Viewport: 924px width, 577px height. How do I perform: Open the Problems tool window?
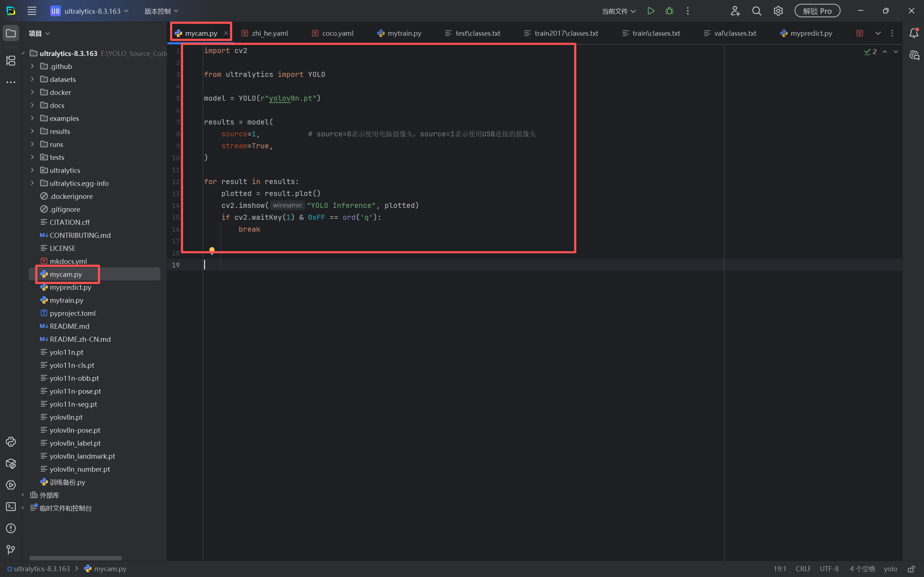pyautogui.click(x=11, y=528)
